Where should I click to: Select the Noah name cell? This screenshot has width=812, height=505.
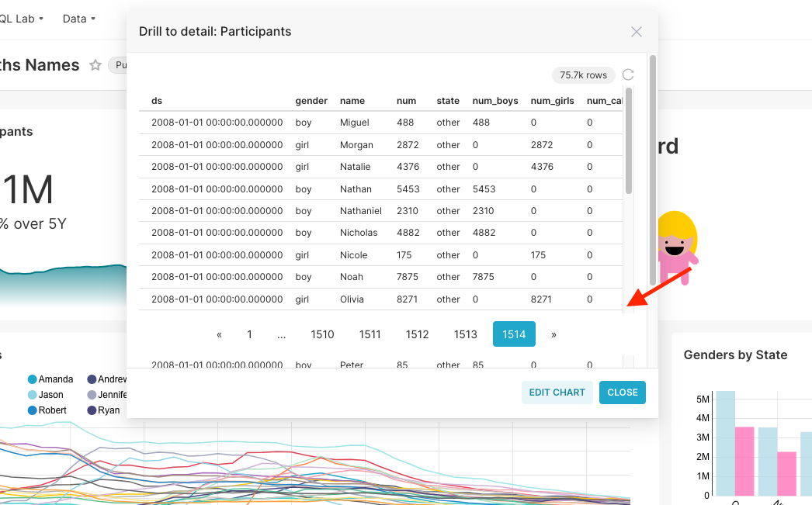tap(351, 277)
